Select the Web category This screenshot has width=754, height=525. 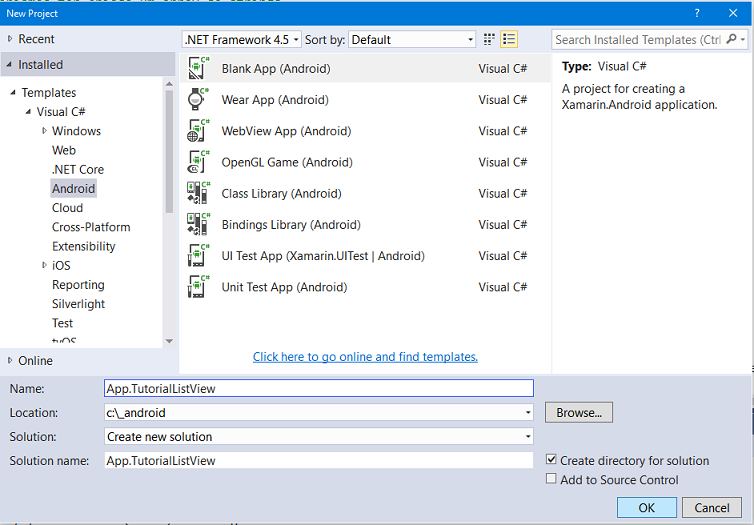click(x=64, y=150)
